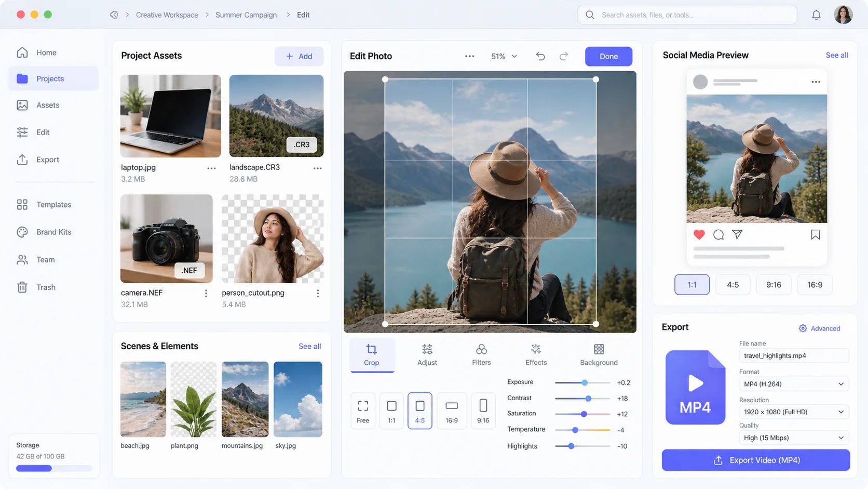Click the Highlights slider
The width and height of the screenshot is (868, 489).
pyautogui.click(x=582, y=446)
